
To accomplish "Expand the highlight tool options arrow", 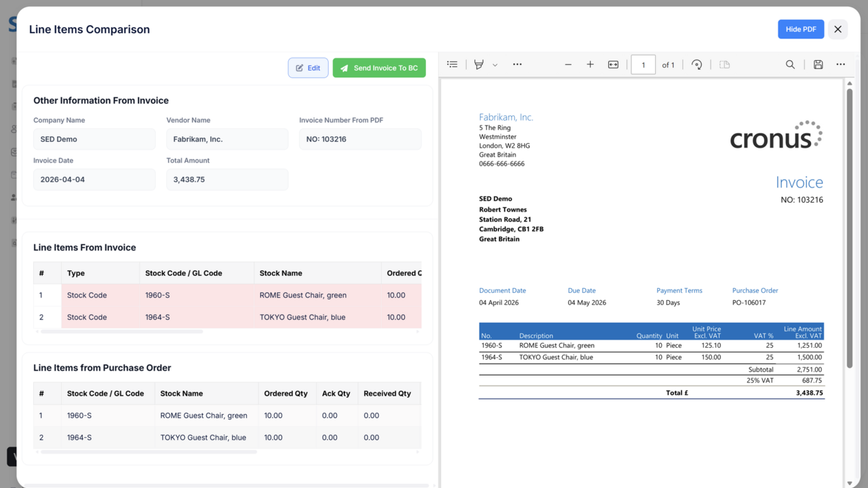I will [495, 65].
